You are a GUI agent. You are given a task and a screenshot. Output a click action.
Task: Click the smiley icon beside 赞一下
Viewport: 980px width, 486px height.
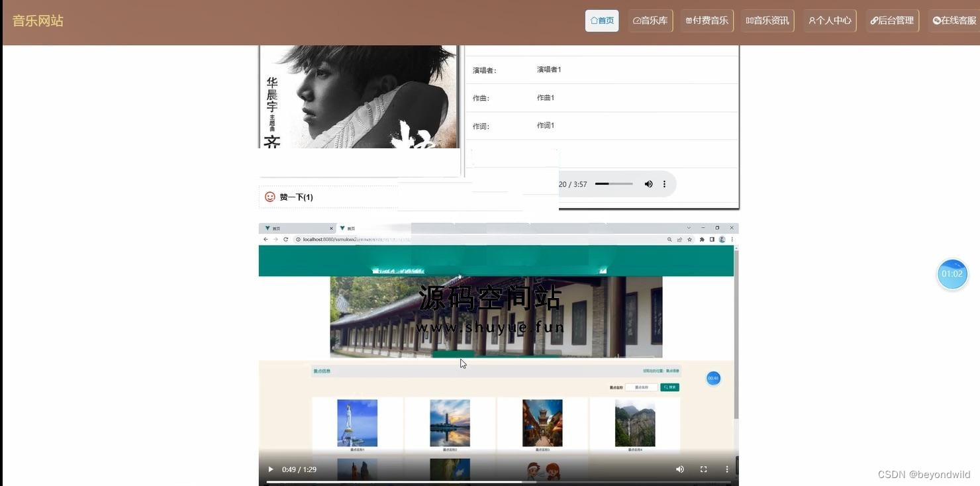[x=269, y=197]
